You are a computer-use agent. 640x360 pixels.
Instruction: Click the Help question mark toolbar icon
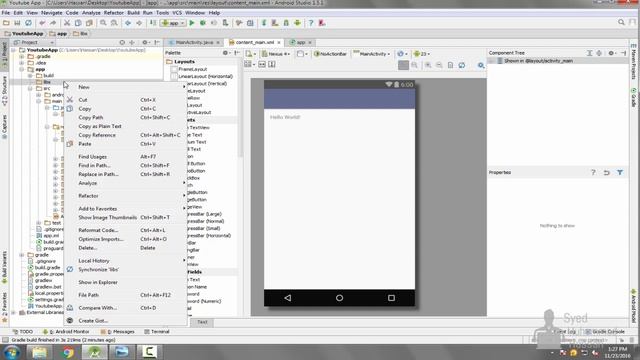pyautogui.click(x=311, y=23)
